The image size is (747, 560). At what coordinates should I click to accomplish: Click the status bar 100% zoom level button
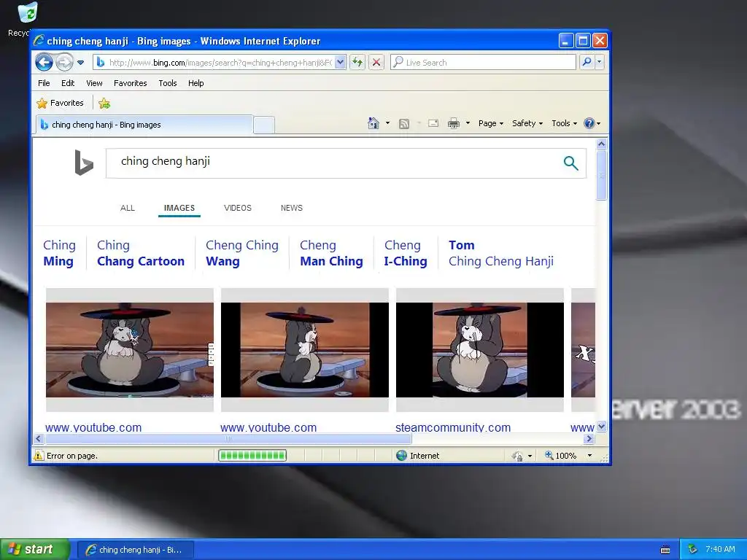coord(561,456)
